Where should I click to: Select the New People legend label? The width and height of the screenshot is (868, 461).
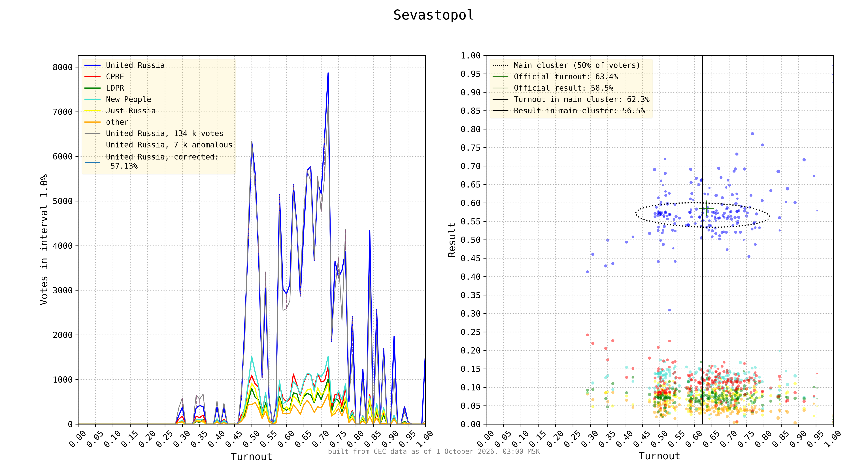[x=128, y=99]
